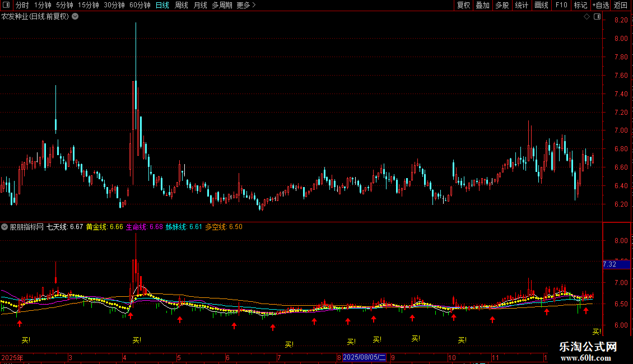Image resolution: width=633 pixels, height=364 pixels.
Task: Click the highlighted date 2025/08/05/二 on the time axis
Action: click(365, 357)
